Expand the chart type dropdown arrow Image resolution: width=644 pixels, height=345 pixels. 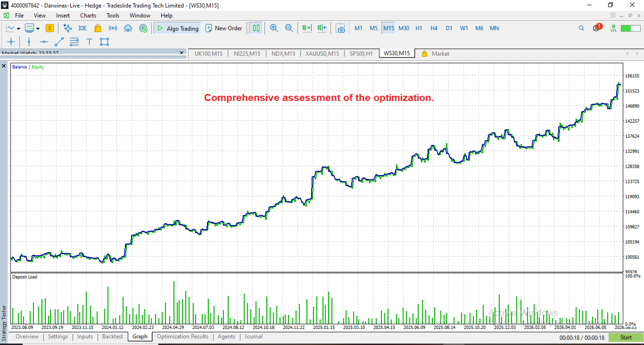18,29
